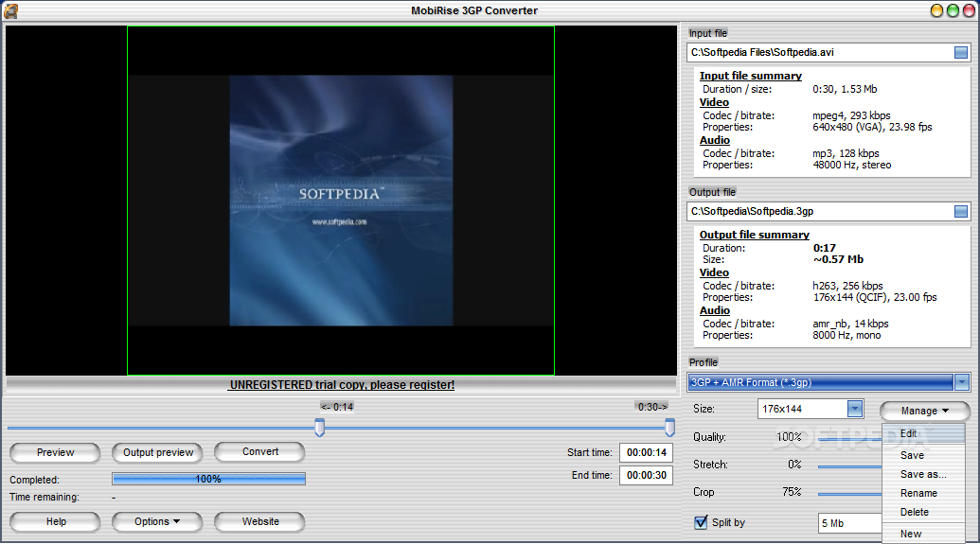Click the Start time input field
This screenshot has width=980, height=544.
click(x=646, y=452)
